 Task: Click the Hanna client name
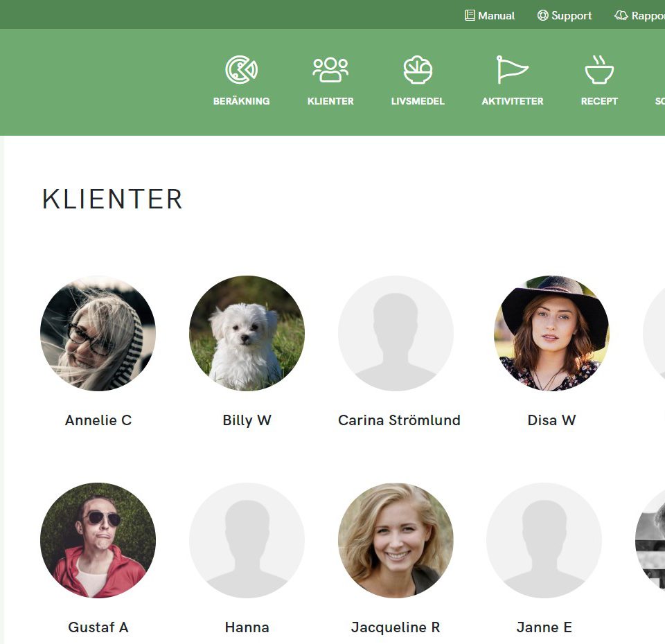point(247,627)
